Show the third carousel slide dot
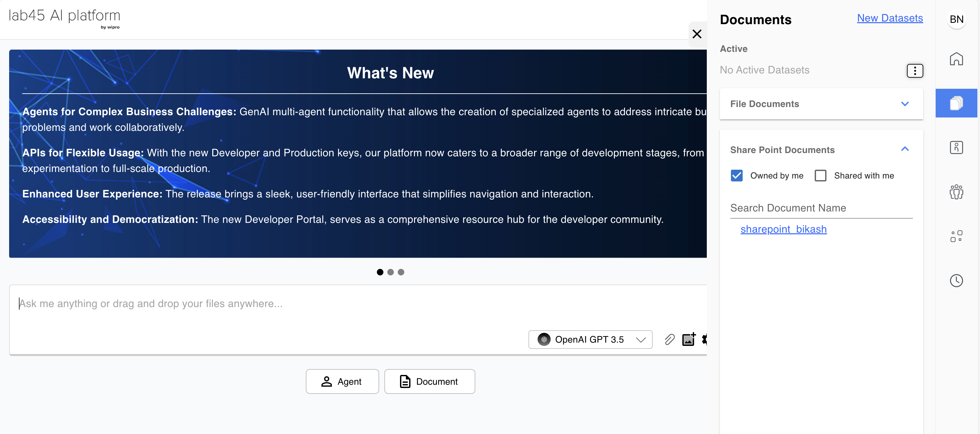The height and width of the screenshot is (434, 980). click(x=401, y=272)
